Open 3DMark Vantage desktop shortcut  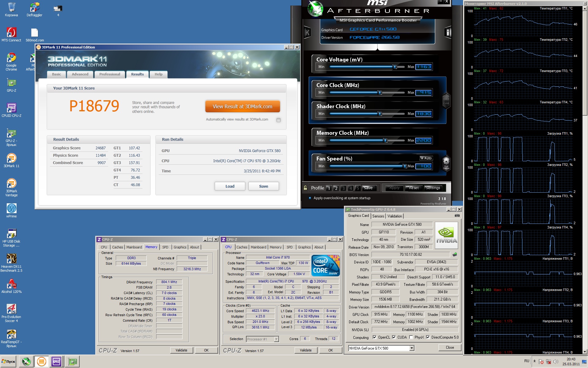pos(11,184)
